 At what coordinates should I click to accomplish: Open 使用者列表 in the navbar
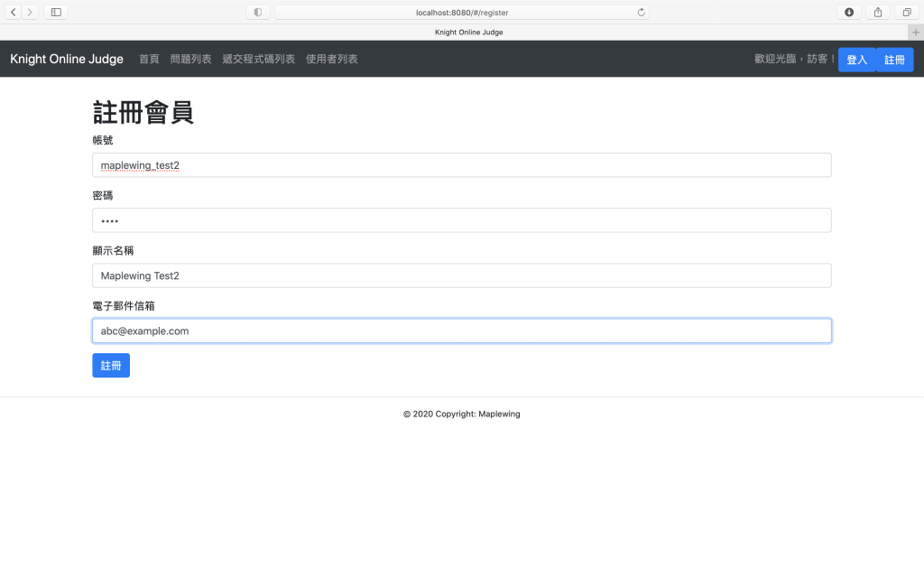tap(332, 59)
